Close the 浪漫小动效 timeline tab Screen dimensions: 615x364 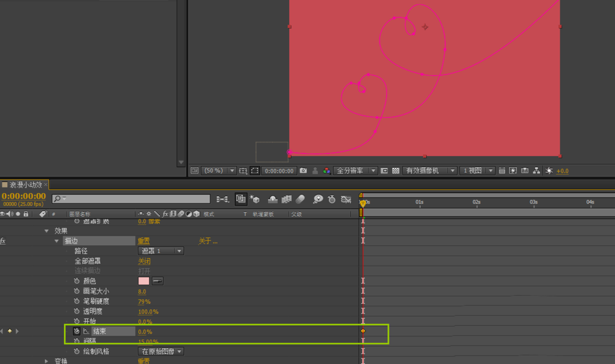tap(46, 184)
